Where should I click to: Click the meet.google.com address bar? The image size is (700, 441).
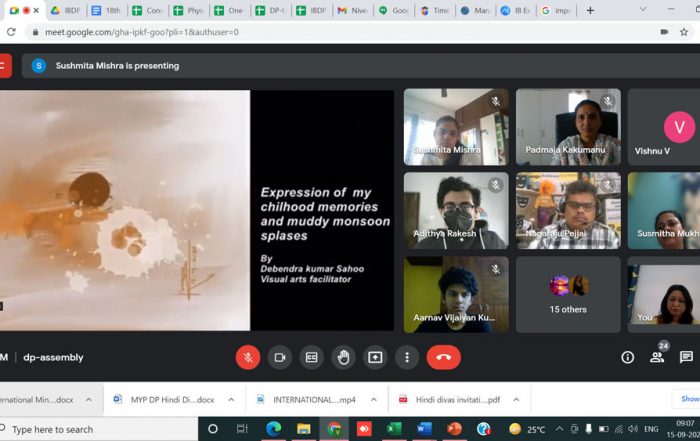click(339, 32)
